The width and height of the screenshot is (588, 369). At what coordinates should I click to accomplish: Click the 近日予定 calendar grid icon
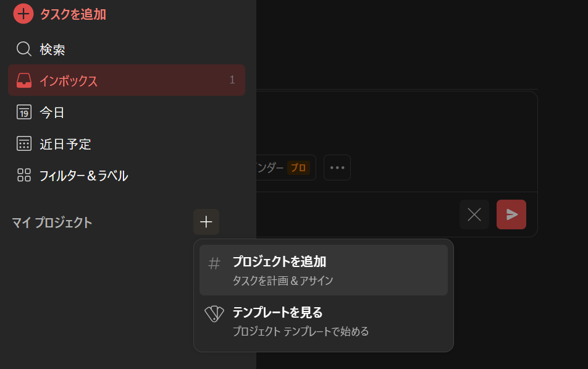pos(24,144)
